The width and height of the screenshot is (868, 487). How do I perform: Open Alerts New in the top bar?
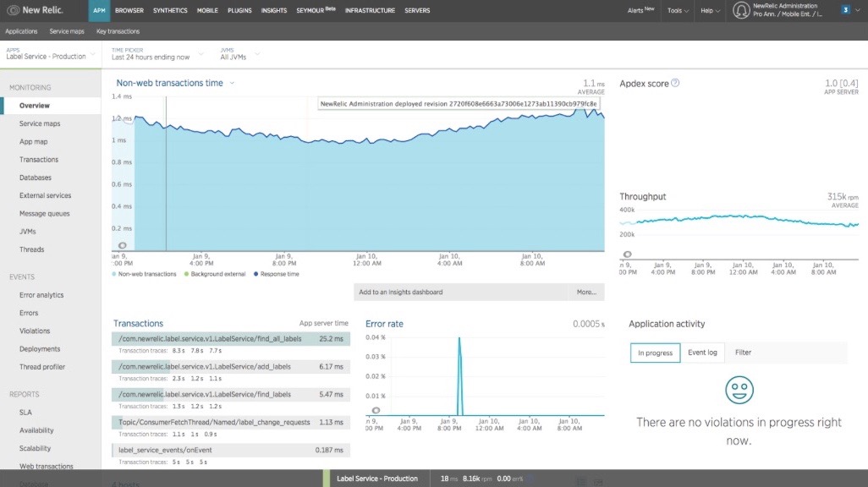(x=640, y=10)
